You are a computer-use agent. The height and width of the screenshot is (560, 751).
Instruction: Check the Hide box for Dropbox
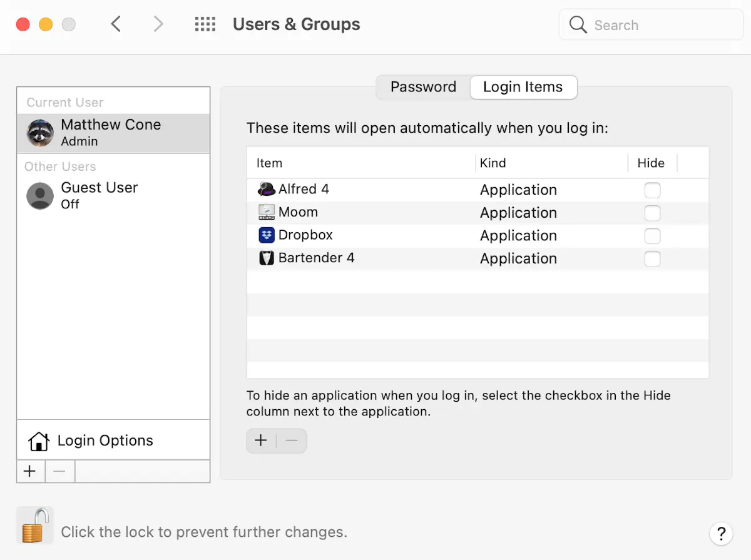[x=652, y=236]
